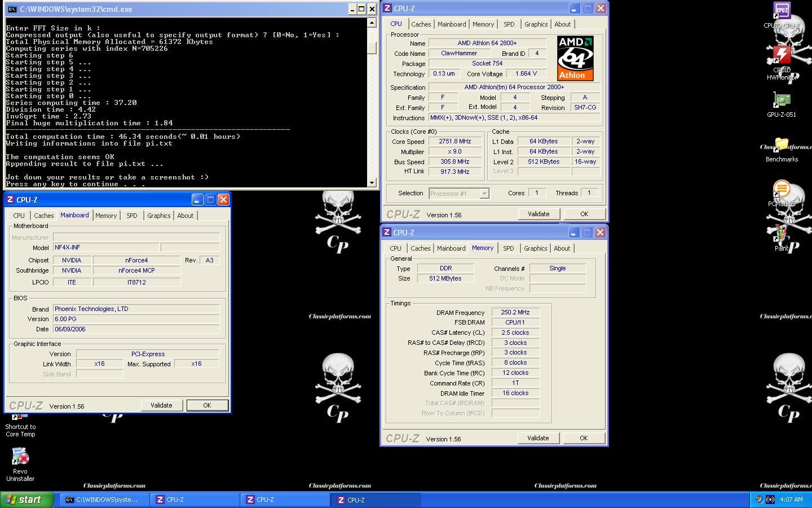Select Memory tab in Mainboard window
812x508 pixels.
[106, 216]
